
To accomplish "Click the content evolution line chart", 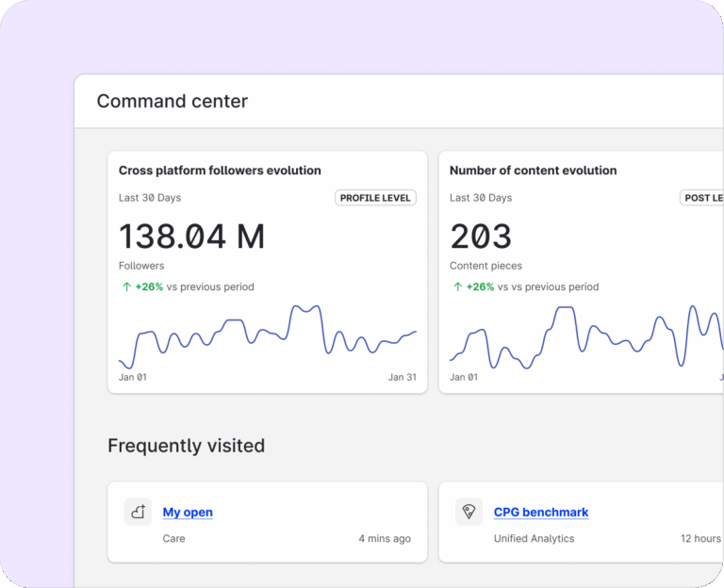I will coord(584,335).
